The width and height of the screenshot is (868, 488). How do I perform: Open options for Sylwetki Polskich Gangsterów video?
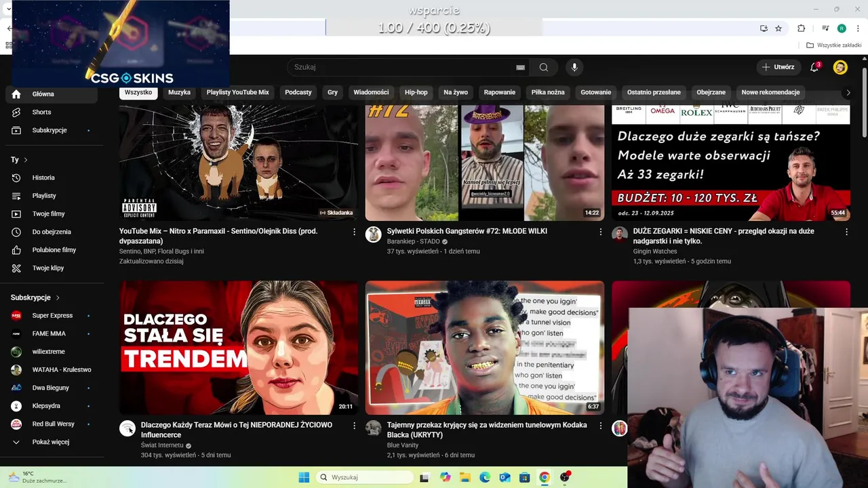pyautogui.click(x=600, y=232)
